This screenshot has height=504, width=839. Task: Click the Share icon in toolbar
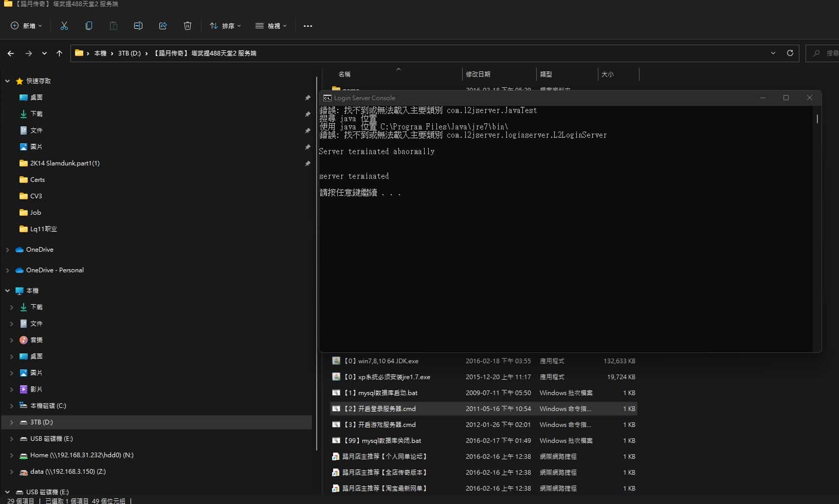tap(163, 26)
